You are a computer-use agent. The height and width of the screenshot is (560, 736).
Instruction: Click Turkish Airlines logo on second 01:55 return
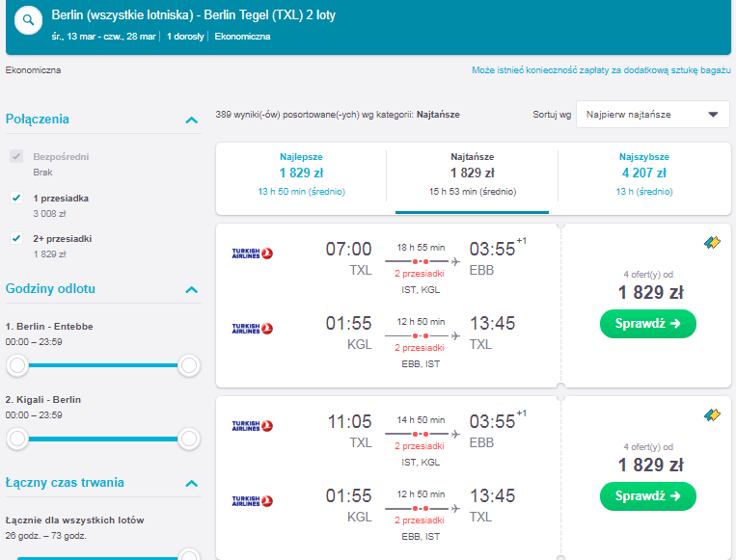click(x=252, y=501)
